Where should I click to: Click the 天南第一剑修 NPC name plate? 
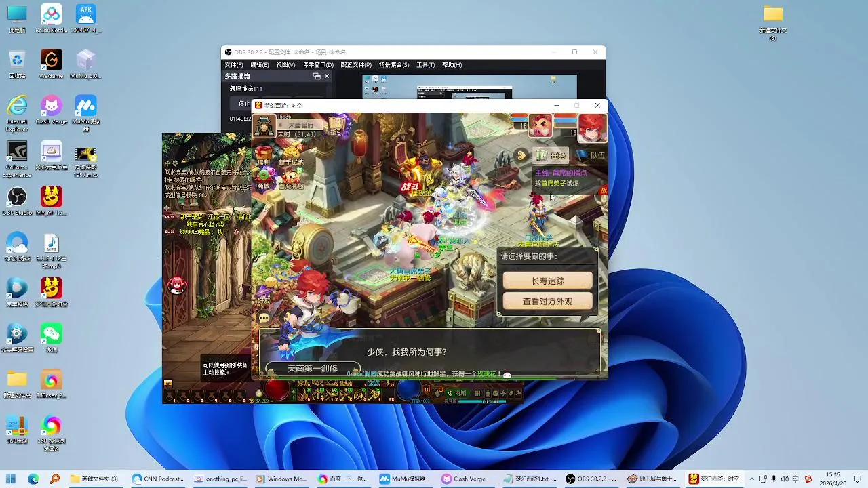click(312, 369)
